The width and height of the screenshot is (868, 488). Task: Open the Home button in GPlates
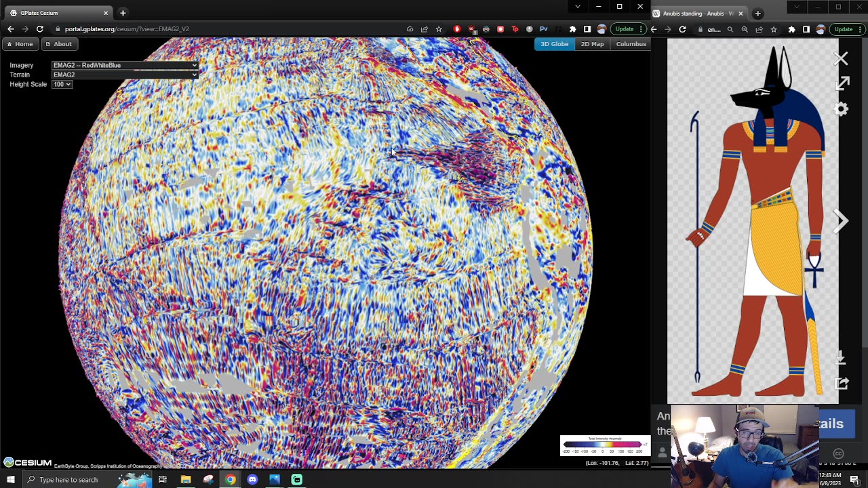pyautogui.click(x=20, y=44)
